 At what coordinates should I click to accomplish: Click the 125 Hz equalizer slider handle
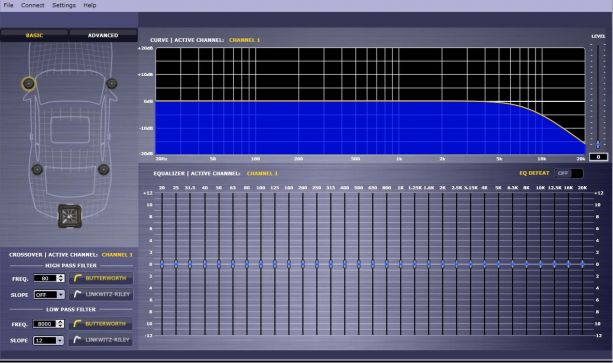(275, 265)
